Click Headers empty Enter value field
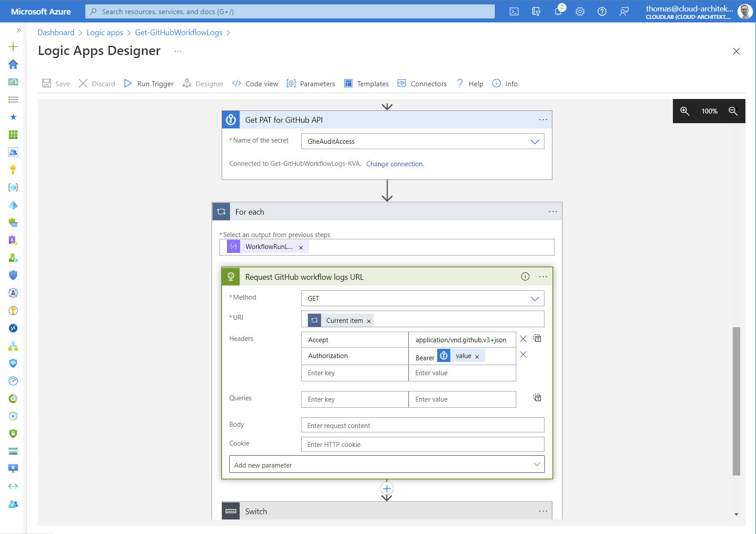 pos(462,373)
